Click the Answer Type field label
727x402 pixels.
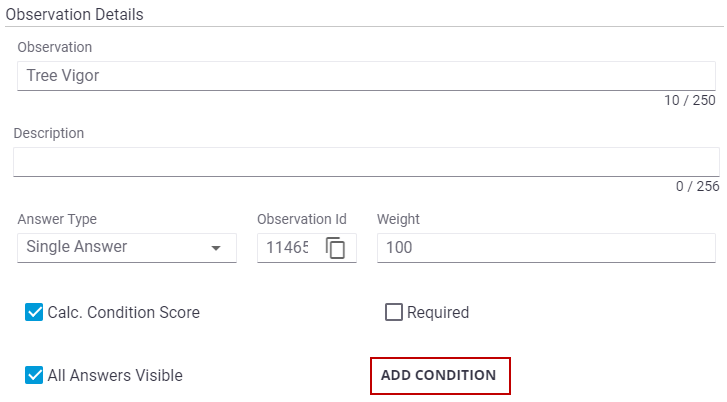click(x=57, y=220)
